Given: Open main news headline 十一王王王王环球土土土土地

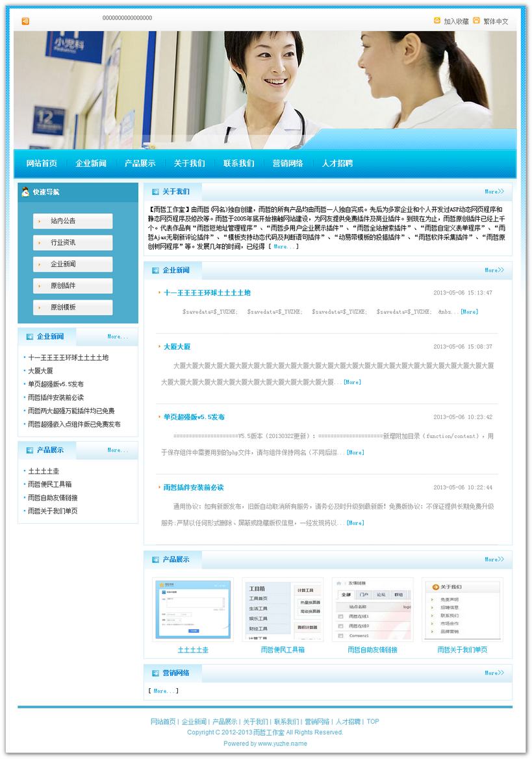Looking at the screenshot, I should [x=207, y=293].
